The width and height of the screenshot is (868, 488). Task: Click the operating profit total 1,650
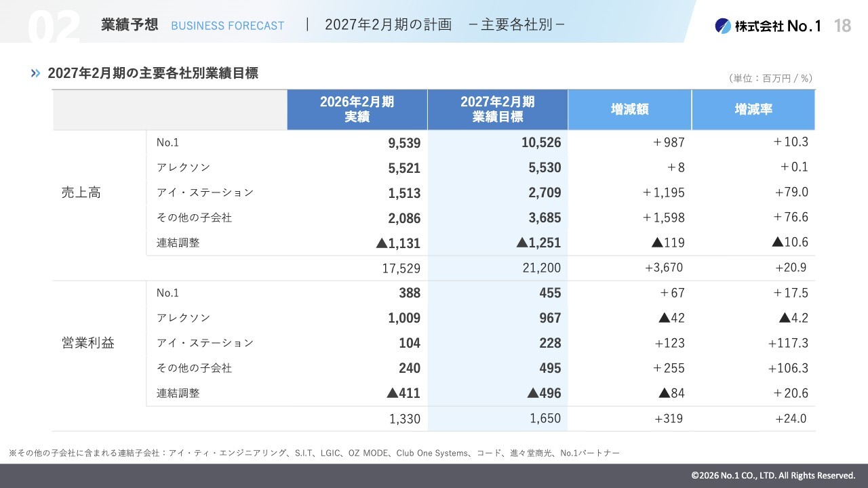545,418
